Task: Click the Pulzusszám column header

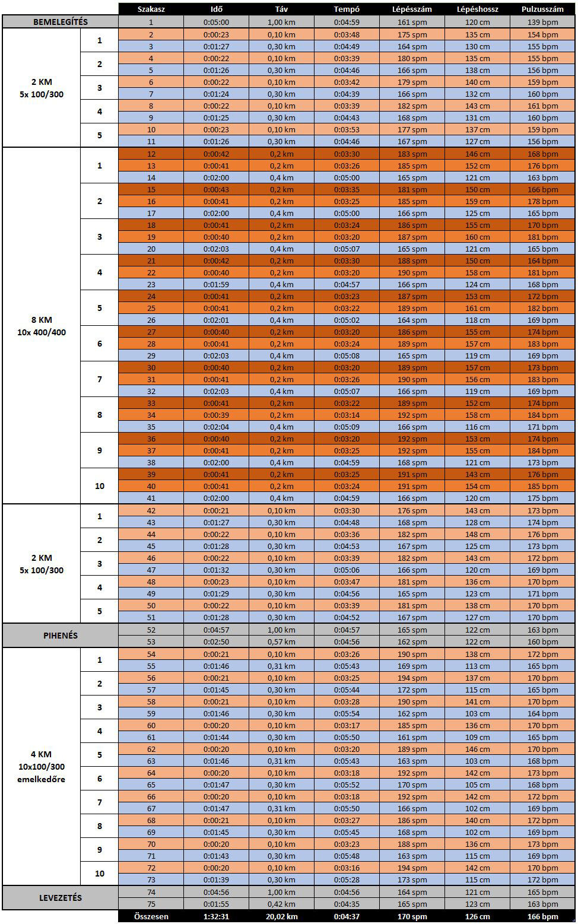Action: coord(542,9)
